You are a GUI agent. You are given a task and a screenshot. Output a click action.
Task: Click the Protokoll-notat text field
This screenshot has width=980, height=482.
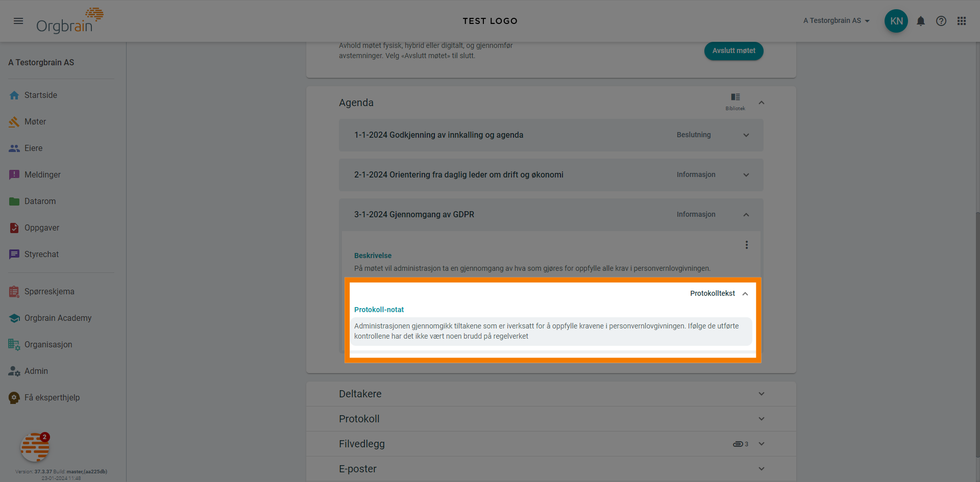550,331
